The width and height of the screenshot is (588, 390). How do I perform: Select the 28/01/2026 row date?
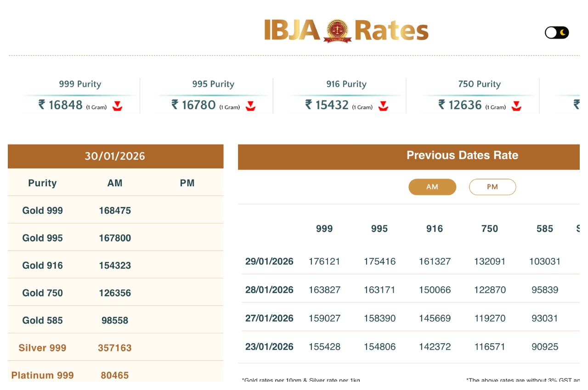coord(269,290)
